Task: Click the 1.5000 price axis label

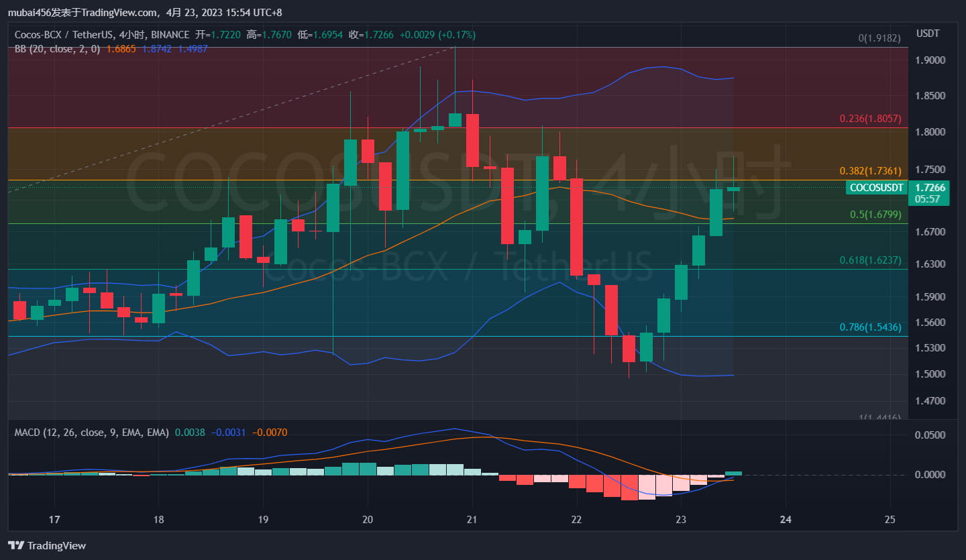Action: tap(930, 374)
